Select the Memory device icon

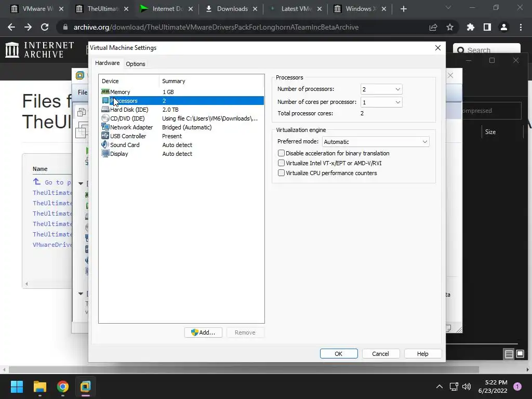tap(105, 91)
